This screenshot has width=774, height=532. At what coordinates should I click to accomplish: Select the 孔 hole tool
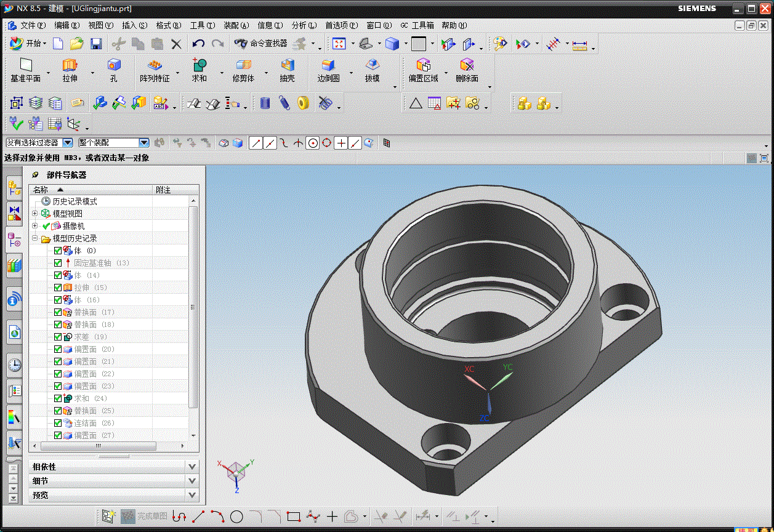(x=114, y=71)
